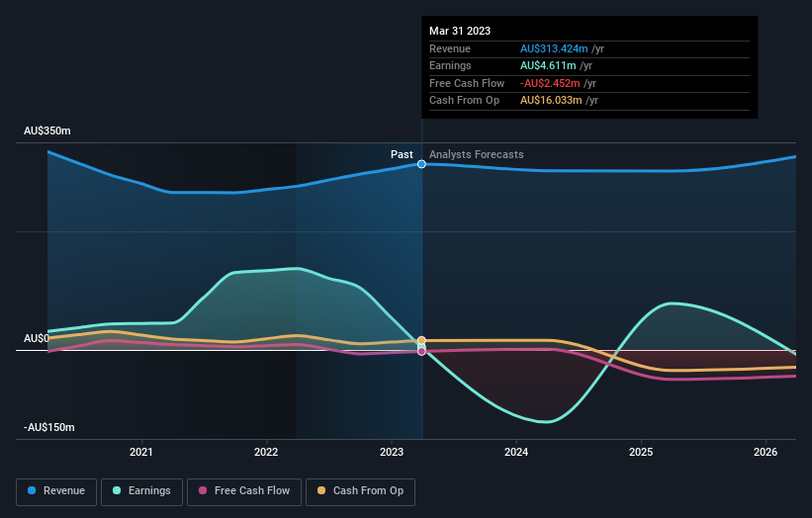Viewport: 812px width, 518px height.
Task: Click the teal Earnings legend dot
Action: click(117, 490)
